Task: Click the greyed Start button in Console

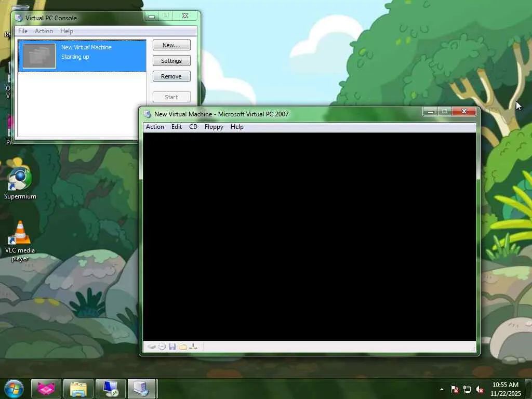Action: tap(171, 97)
